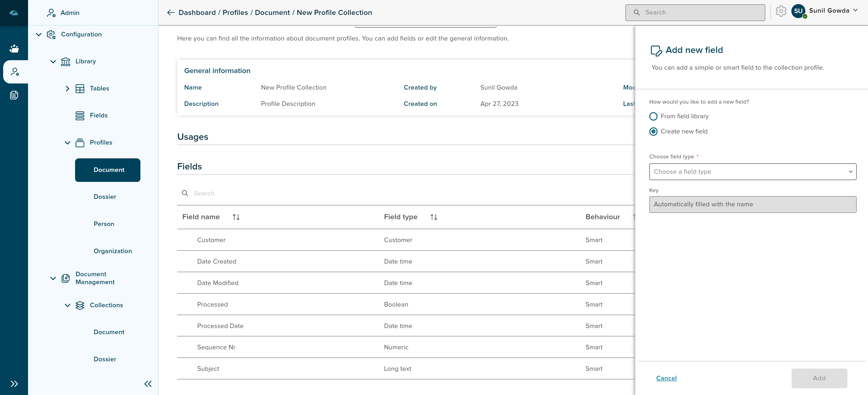This screenshot has height=395, width=868.
Task: Open the people group sidebar icon
Action: (14, 49)
